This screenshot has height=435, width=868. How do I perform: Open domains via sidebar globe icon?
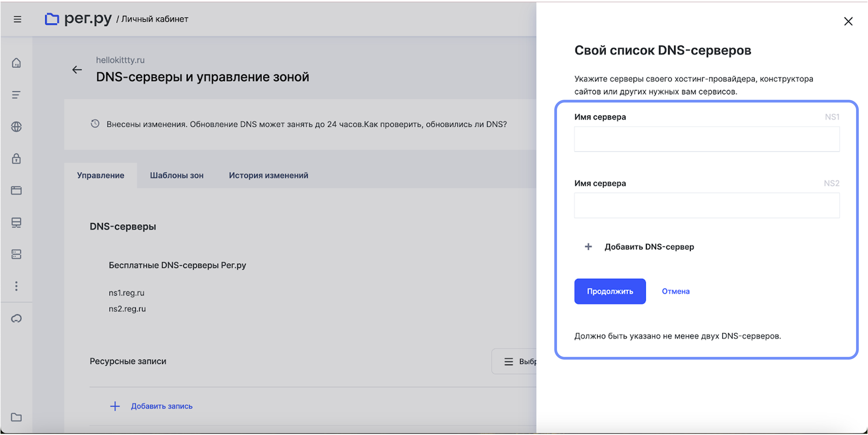pyautogui.click(x=16, y=127)
